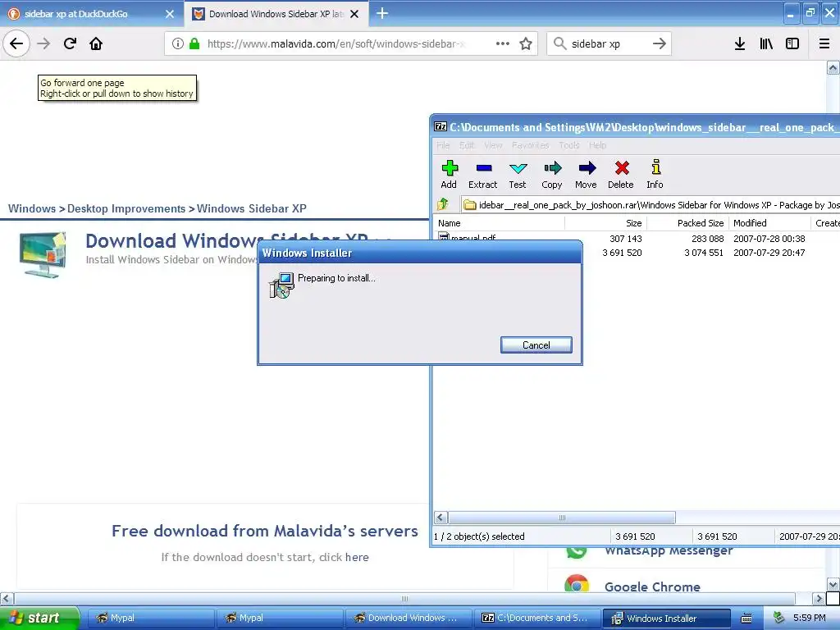Viewport: 840px width, 630px height.
Task: Click the 'here' download retry link
Action: click(x=357, y=557)
